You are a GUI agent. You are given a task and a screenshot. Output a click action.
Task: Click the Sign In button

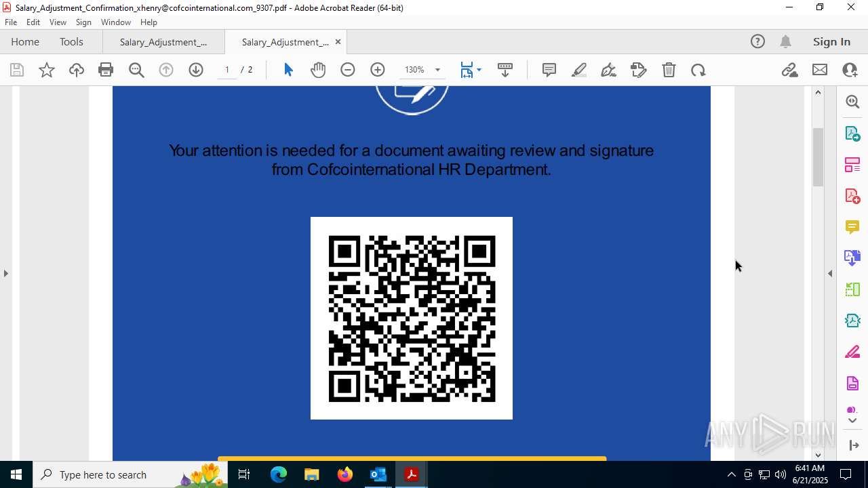click(831, 41)
